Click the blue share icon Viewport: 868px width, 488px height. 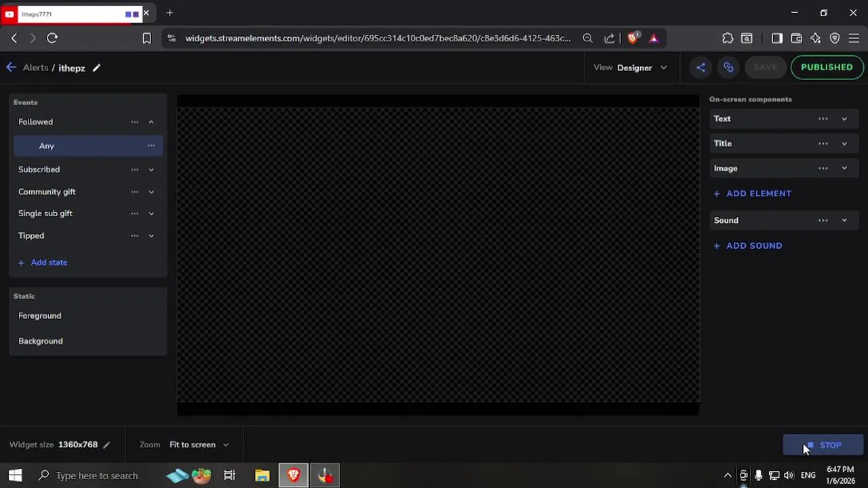(701, 67)
